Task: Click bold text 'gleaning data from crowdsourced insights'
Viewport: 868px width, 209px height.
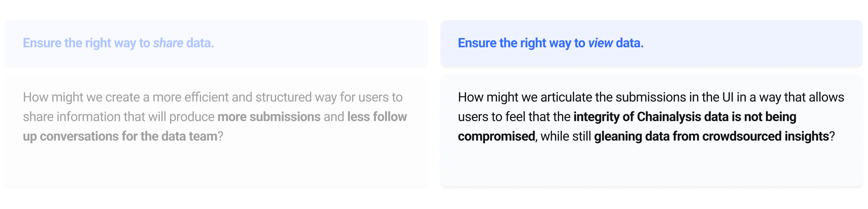Action: (x=711, y=136)
